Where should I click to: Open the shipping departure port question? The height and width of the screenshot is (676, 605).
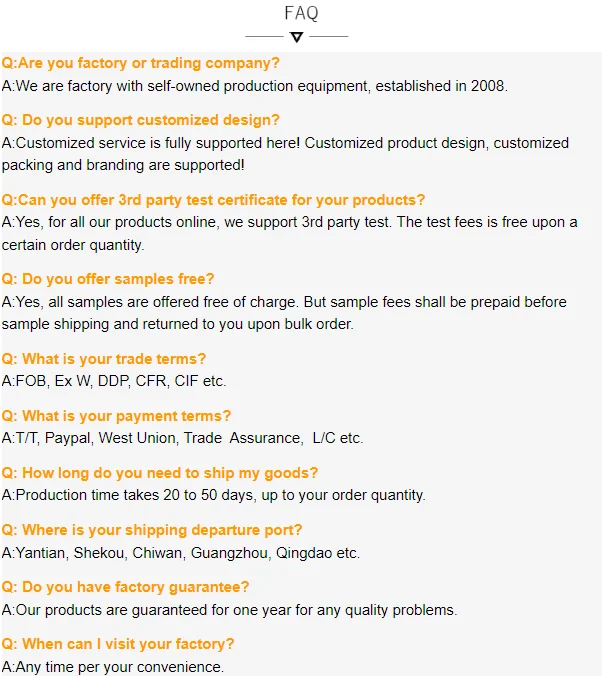[x=152, y=530]
